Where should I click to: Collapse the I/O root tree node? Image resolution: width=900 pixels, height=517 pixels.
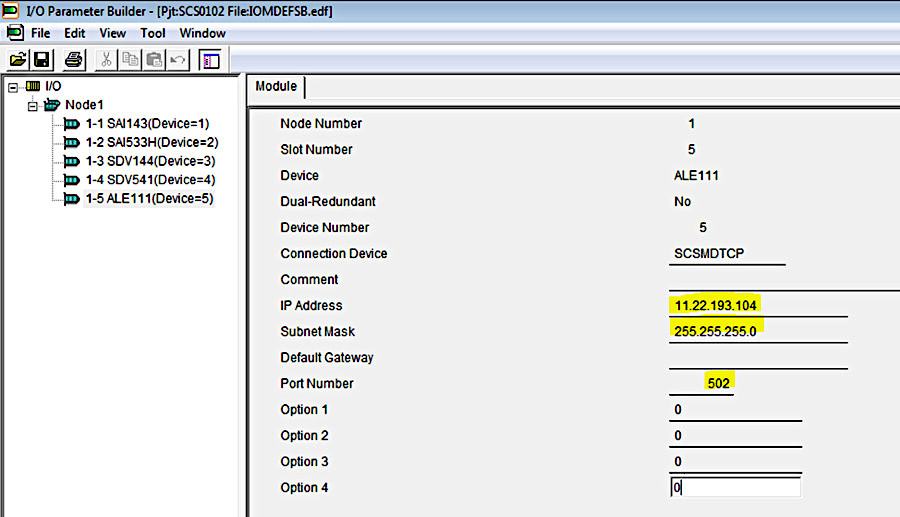(x=13, y=87)
